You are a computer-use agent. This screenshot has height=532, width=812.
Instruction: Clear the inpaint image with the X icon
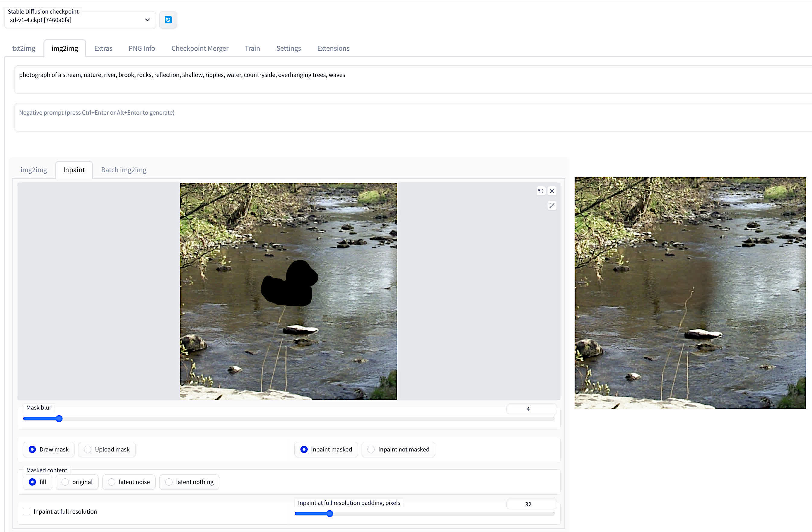552,191
